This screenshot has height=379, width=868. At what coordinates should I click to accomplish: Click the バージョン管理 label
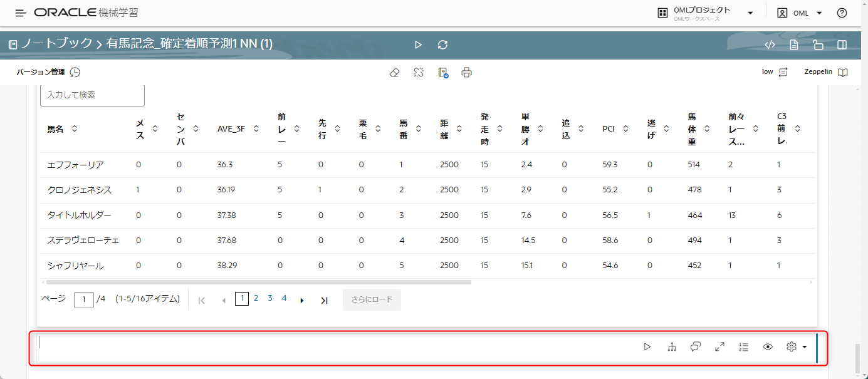[41, 72]
